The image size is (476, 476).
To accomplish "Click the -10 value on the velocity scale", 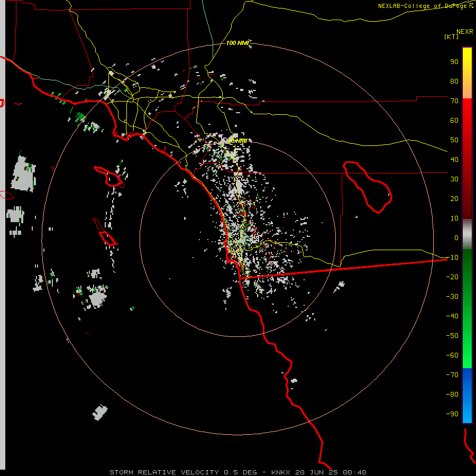I will tap(452, 258).
